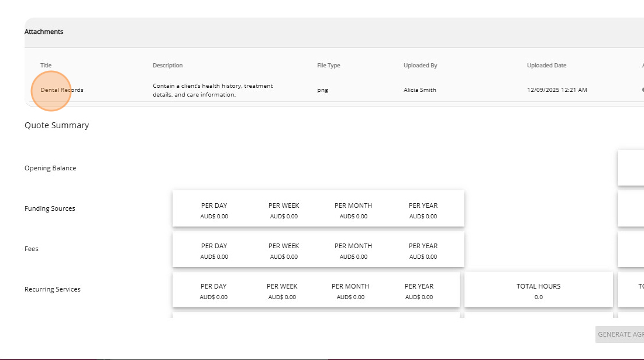
Task: Click the Quote Summary heading
Action: pos(57,125)
